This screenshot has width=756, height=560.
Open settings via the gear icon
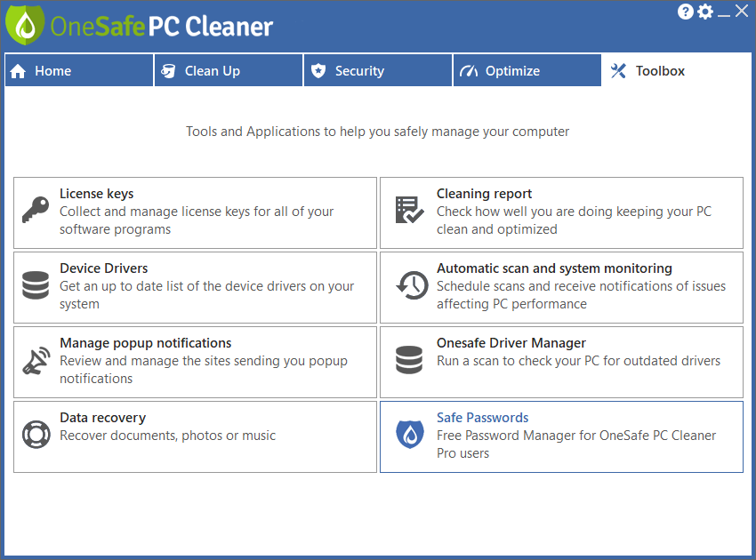click(705, 12)
